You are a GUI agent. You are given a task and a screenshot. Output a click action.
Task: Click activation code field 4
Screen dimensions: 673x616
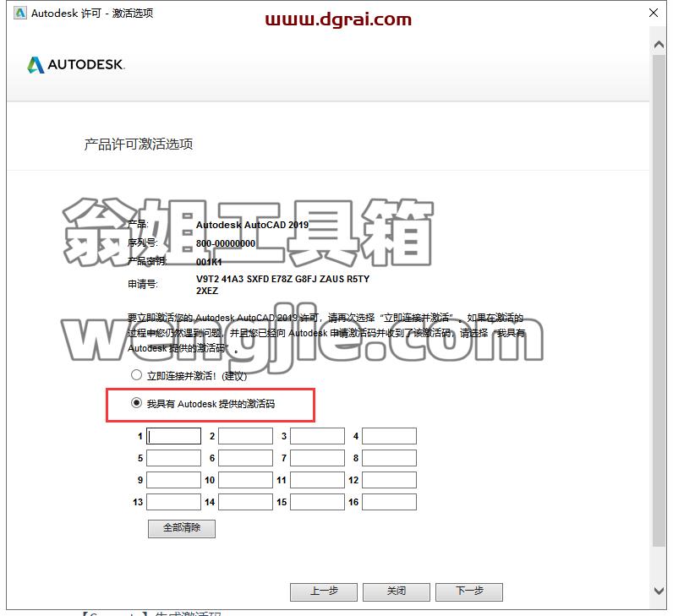tap(389, 436)
